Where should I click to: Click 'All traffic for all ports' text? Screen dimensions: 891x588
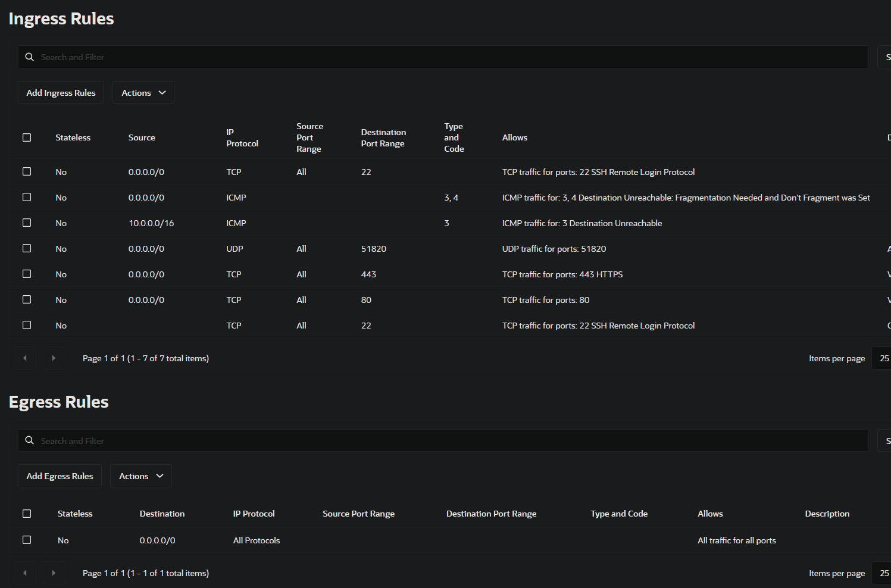(737, 540)
